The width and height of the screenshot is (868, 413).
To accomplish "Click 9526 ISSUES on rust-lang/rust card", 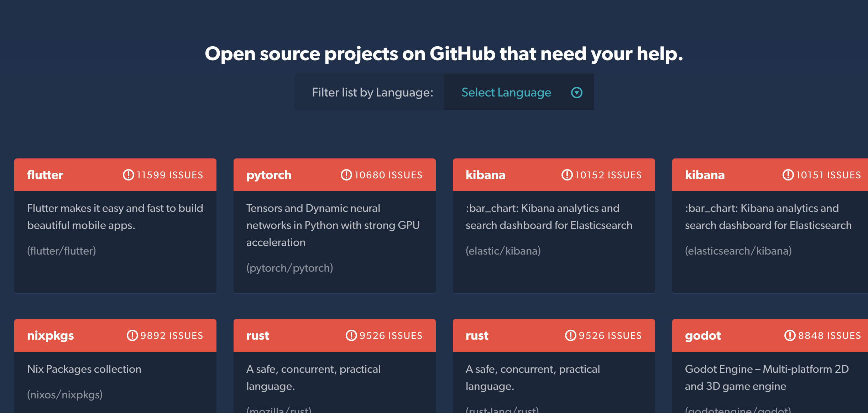I will (x=610, y=335).
